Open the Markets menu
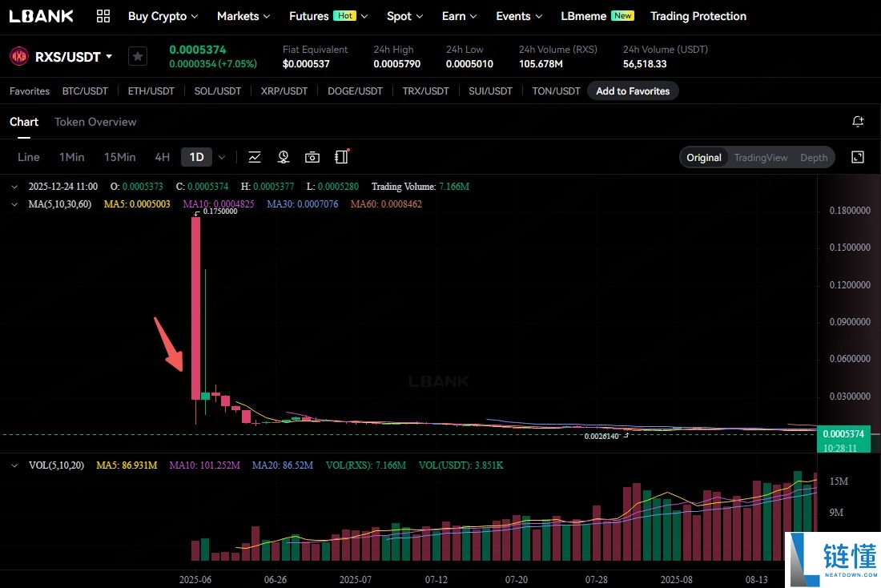The height and width of the screenshot is (588, 881). (x=243, y=16)
